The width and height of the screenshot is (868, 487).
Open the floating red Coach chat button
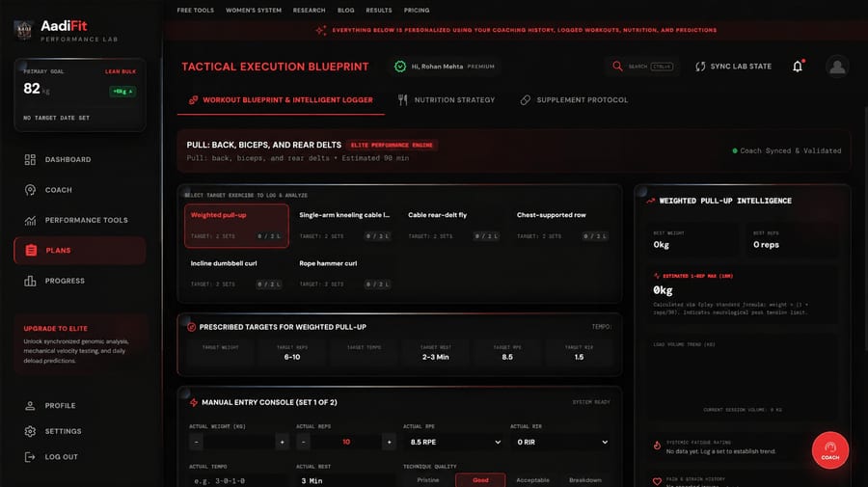pos(829,450)
